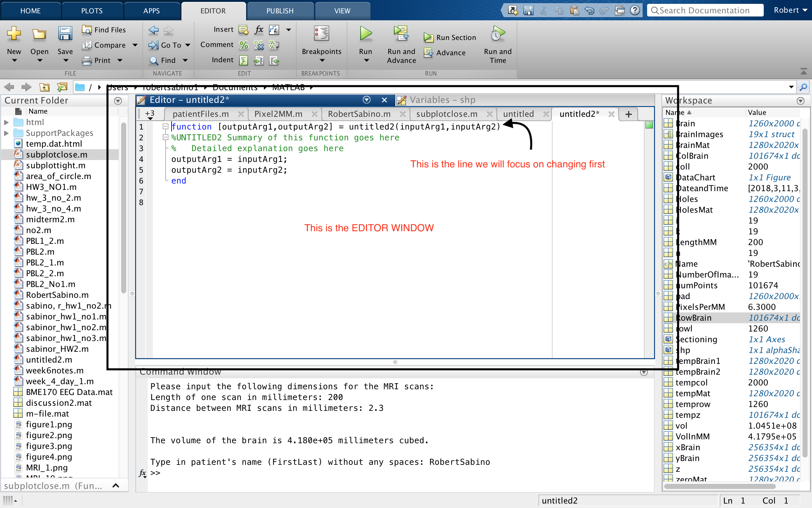812x508 pixels.
Task: Click the navigate Back arrow icon
Action: [x=154, y=30]
